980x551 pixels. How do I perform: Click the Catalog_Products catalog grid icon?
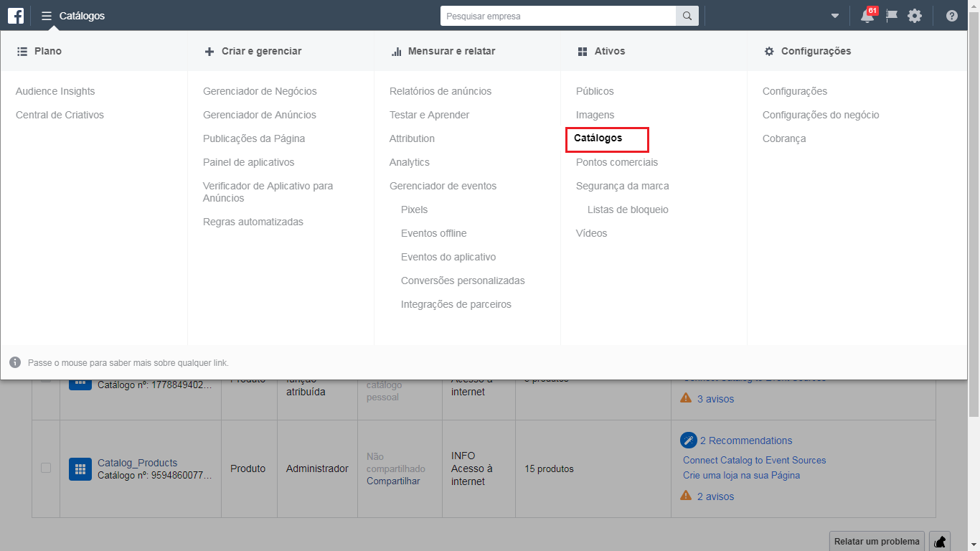[x=80, y=469]
